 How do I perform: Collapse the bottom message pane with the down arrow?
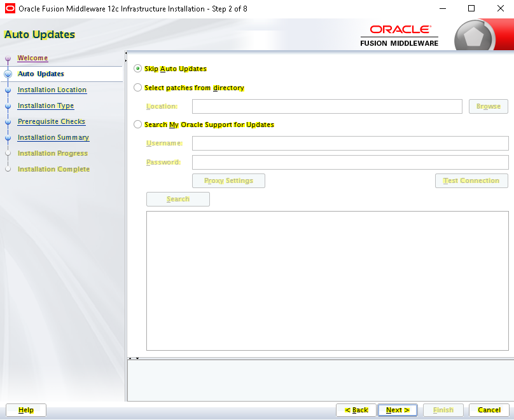point(137,358)
